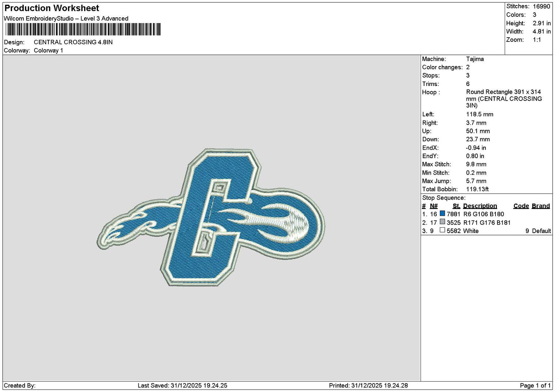Click the 'White' thread description
This screenshot has height=392, width=555.
pyautogui.click(x=471, y=231)
